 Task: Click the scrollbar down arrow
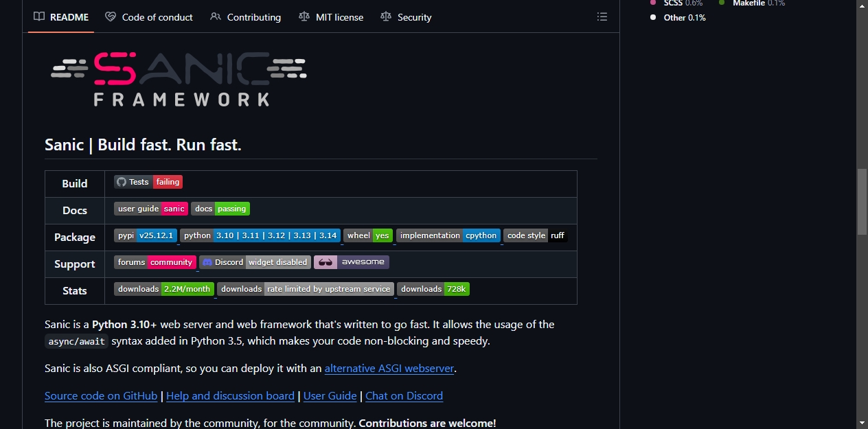862,422
